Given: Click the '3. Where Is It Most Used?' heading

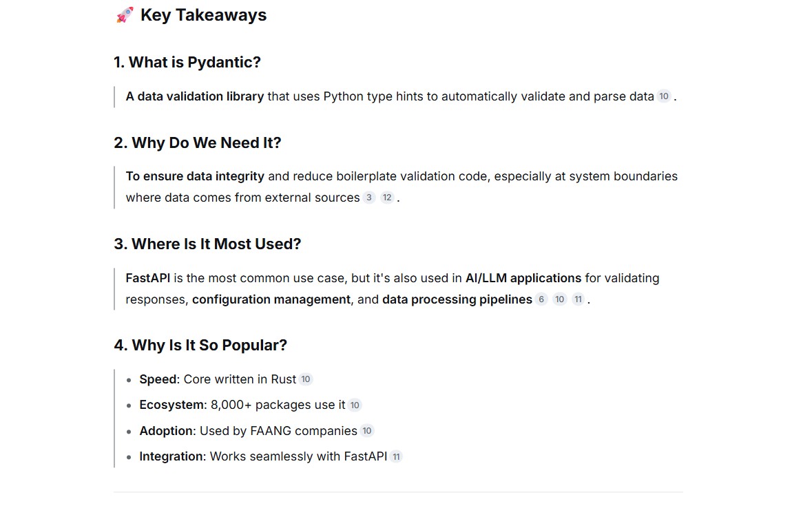Looking at the screenshot, I should [208, 244].
